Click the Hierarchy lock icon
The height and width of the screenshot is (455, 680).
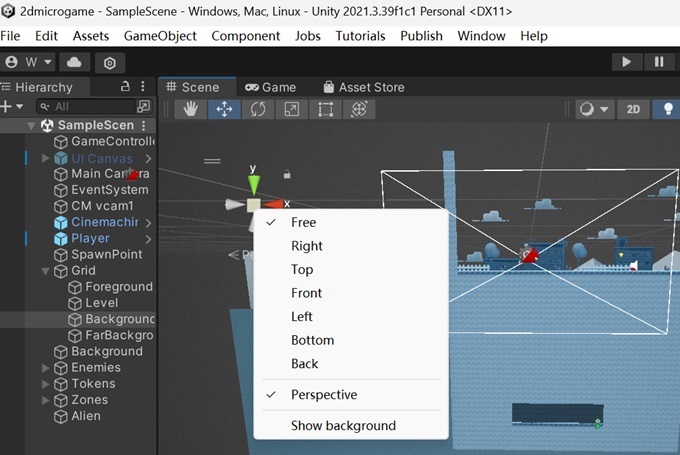pyautogui.click(x=125, y=86)
